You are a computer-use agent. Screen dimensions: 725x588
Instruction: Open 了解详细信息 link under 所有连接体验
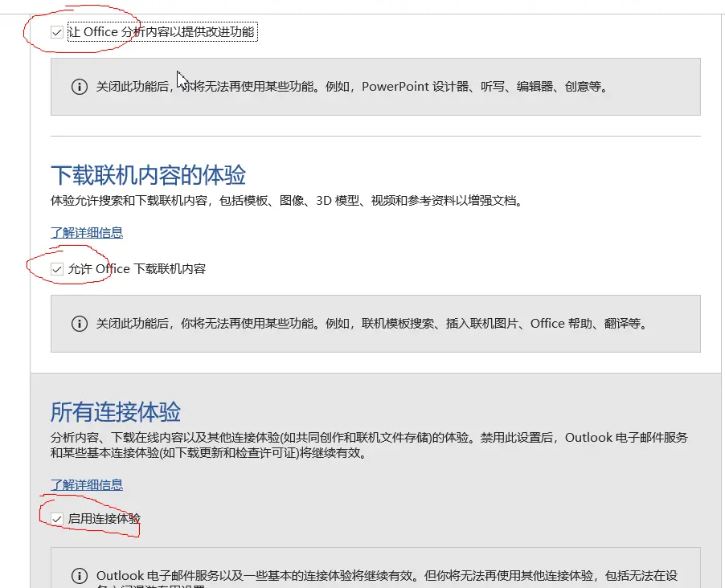pyautogui.click(x=87, y=485)
